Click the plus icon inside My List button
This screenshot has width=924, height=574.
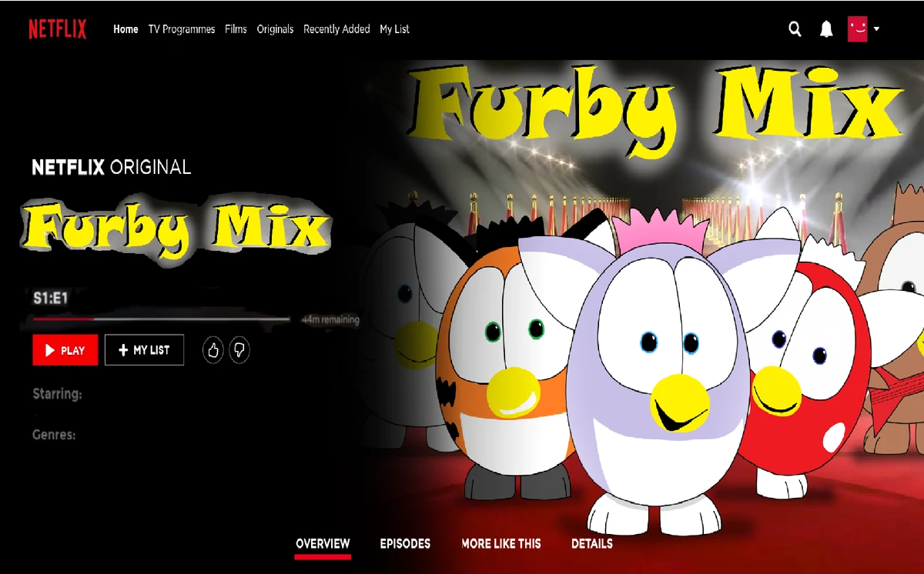coord(123,350)
